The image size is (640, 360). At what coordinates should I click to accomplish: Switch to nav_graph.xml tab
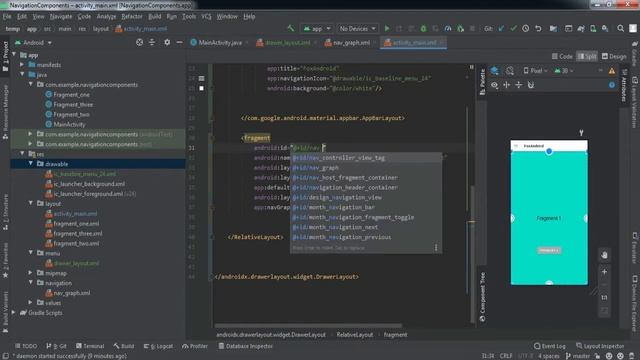tap(351, 42)
